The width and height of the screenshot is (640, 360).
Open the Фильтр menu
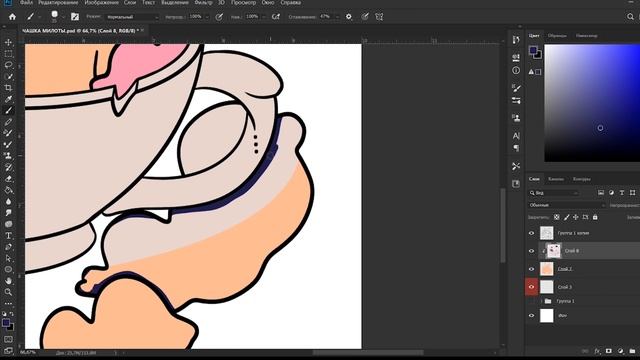pos(203,2)
